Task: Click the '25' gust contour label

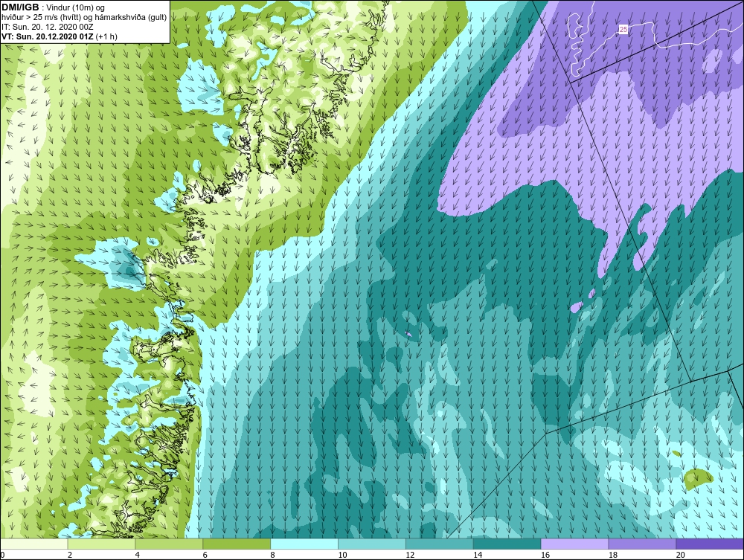Action: coord(623,30)
